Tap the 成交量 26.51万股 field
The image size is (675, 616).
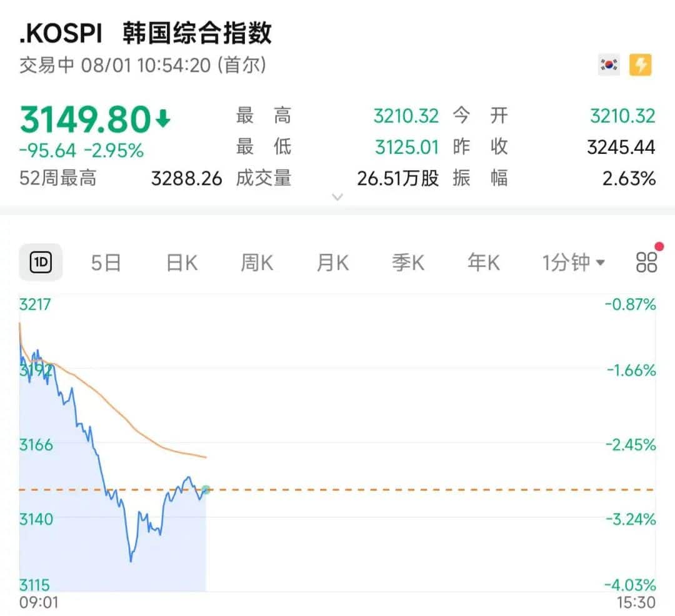click(397, 179)
